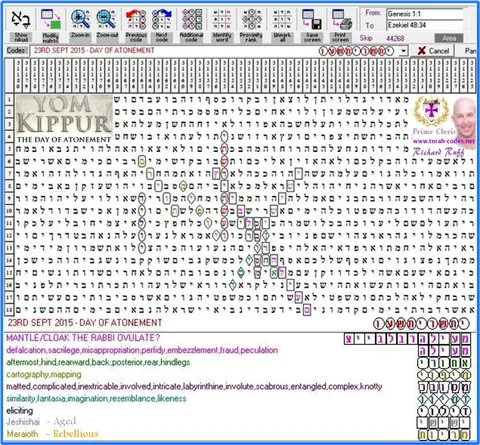Open the Additional code tool
The image size is (480, 445).
192,19
